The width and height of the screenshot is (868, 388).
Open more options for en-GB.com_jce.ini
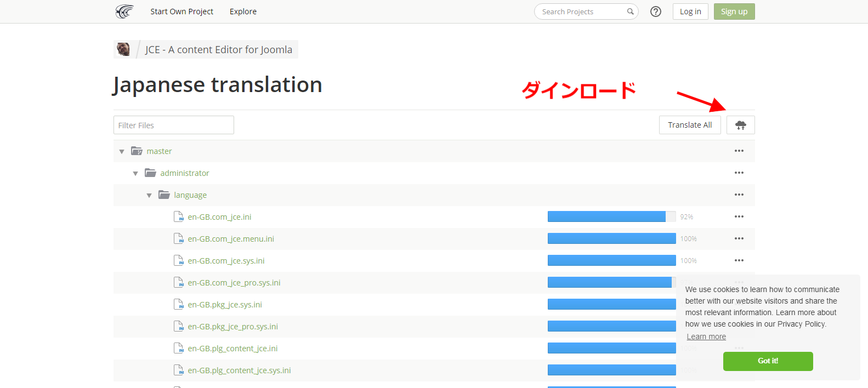pos(739,216)
